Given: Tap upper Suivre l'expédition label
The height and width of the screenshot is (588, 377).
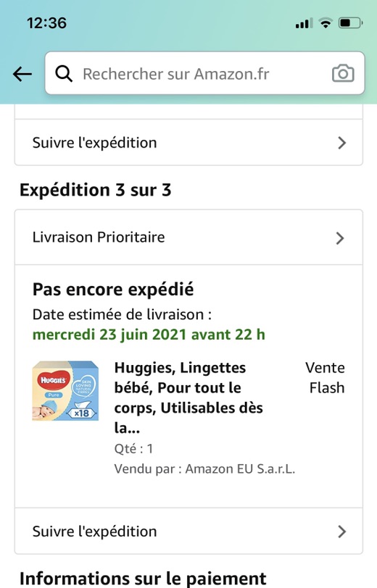Looking at the screenshot, I should pyautogui.click(x=95, y=143).
